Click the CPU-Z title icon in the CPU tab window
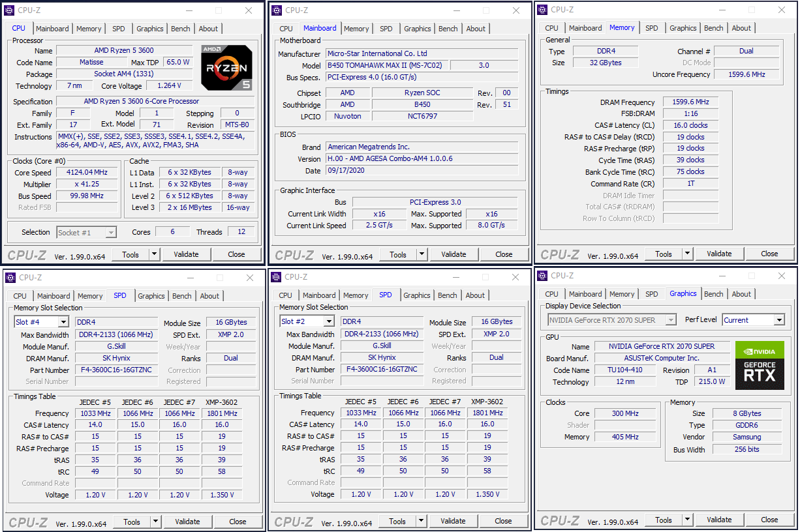The height and width of the screenshot is (532, 800). click(10, 10)
